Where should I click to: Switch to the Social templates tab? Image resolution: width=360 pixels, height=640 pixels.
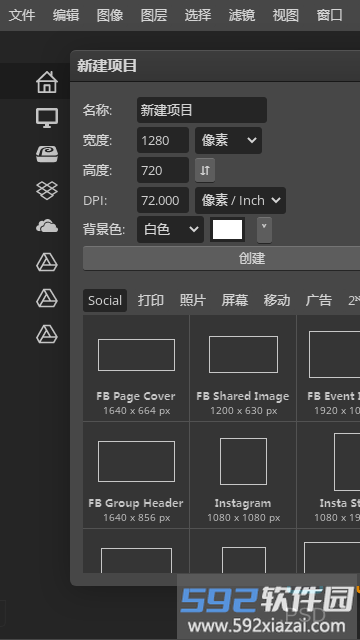(x=105, y=300)
